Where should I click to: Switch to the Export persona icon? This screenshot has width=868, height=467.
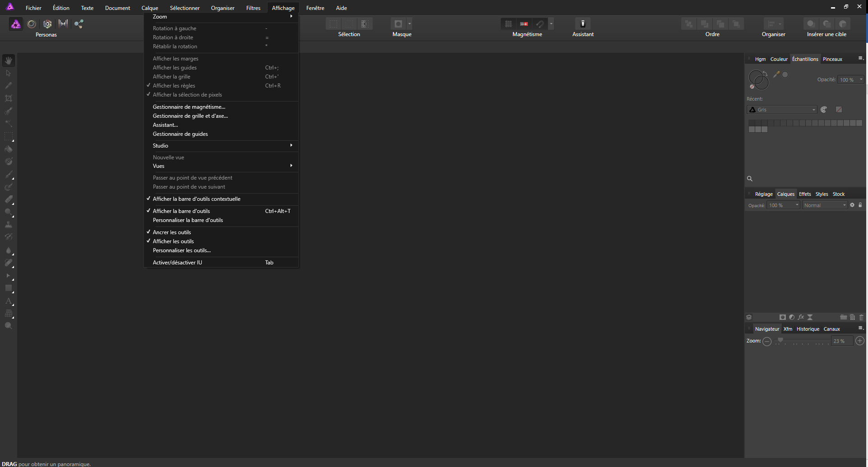click(79, 24)
